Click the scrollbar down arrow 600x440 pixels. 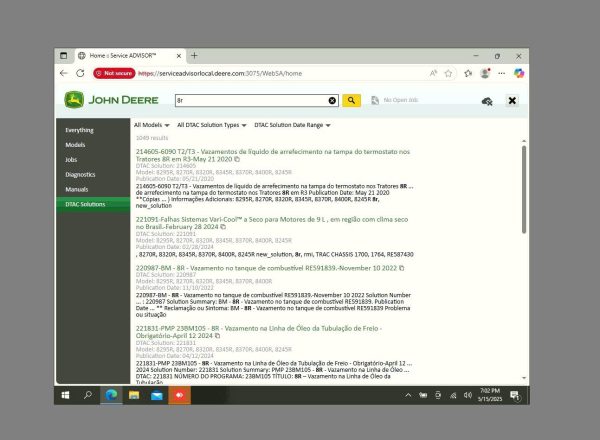524,378
